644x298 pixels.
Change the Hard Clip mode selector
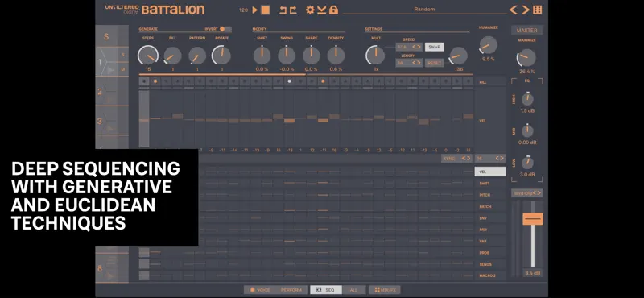click(527, 192)
